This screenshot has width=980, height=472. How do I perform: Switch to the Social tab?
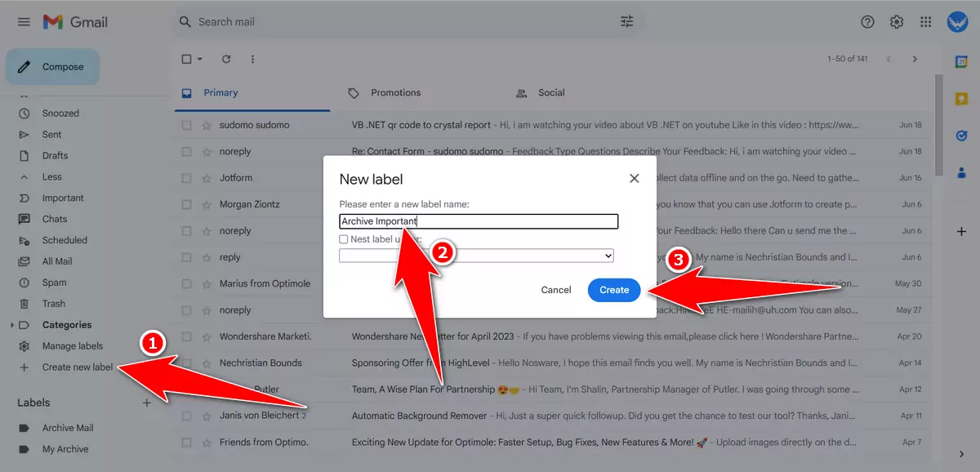pyautogui.click(x=550, y=92)
